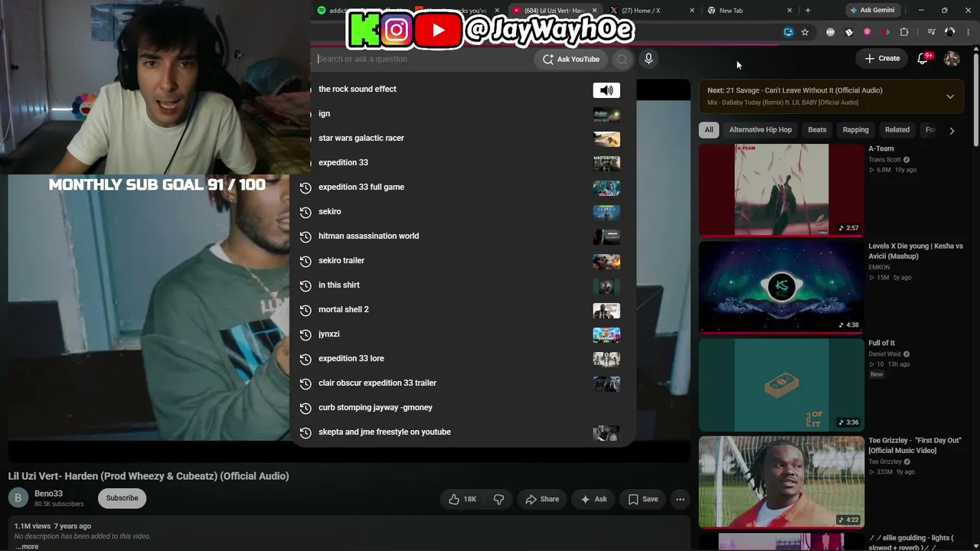Viewport: 980px width, 551px height.
Task: Open Chrome three-dot main menu
Action: [969, 32]
